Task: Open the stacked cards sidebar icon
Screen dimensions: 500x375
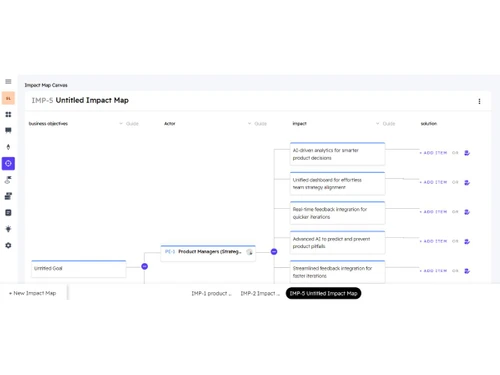Action: click(x=8, y=196)
